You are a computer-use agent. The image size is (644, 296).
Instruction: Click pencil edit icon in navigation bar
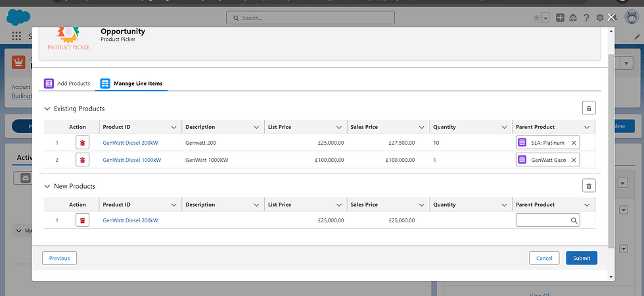(637, 37)
